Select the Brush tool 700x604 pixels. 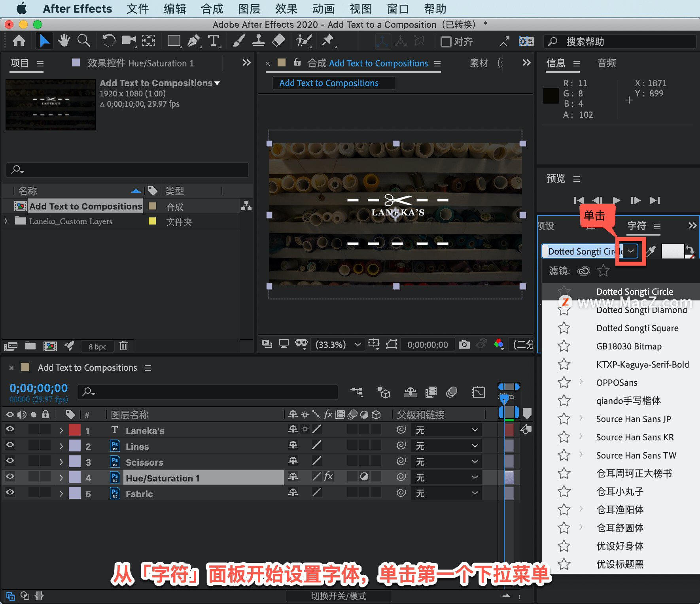238,40
